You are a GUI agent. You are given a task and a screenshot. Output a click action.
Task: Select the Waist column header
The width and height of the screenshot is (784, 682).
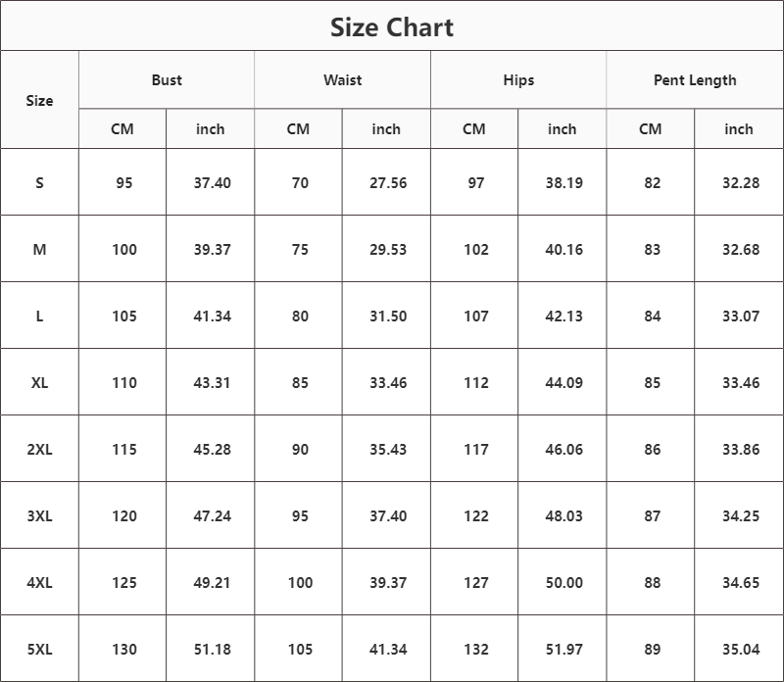click(342, 80)
